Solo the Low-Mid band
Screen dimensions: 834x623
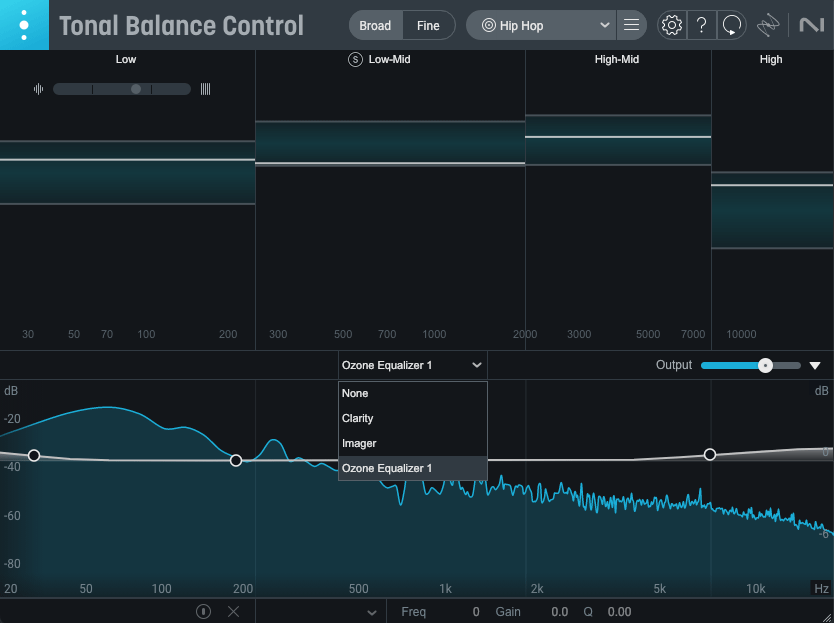click(x=355, y=60)
